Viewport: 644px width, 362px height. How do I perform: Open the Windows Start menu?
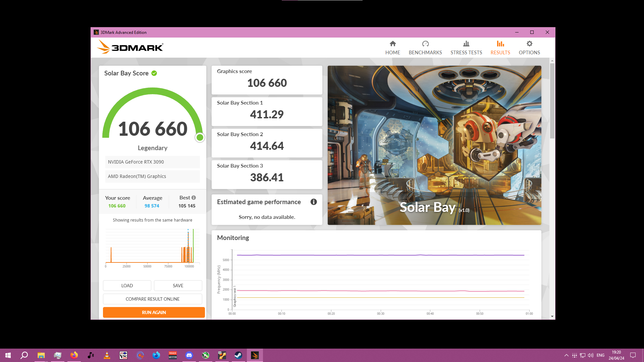point(8,355)
